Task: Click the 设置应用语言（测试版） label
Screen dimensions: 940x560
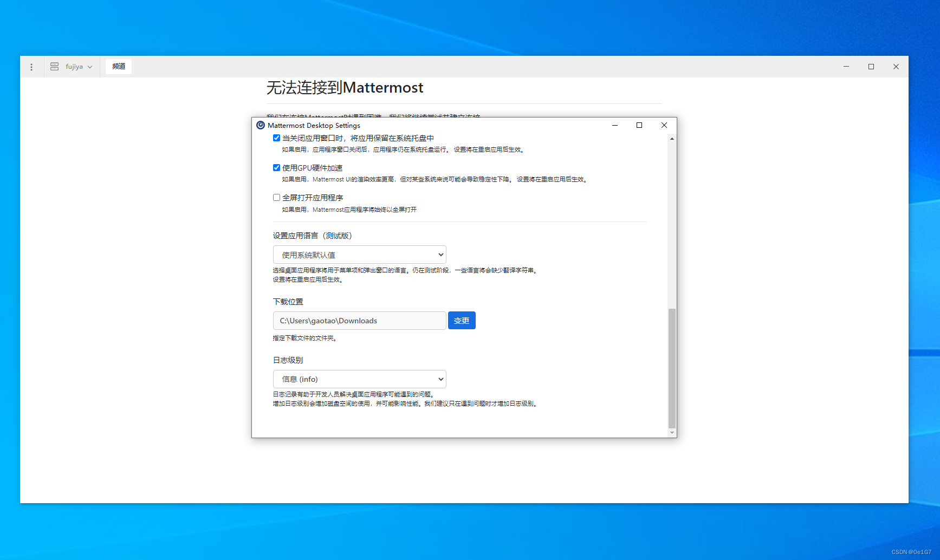Action: click(313, 236)
